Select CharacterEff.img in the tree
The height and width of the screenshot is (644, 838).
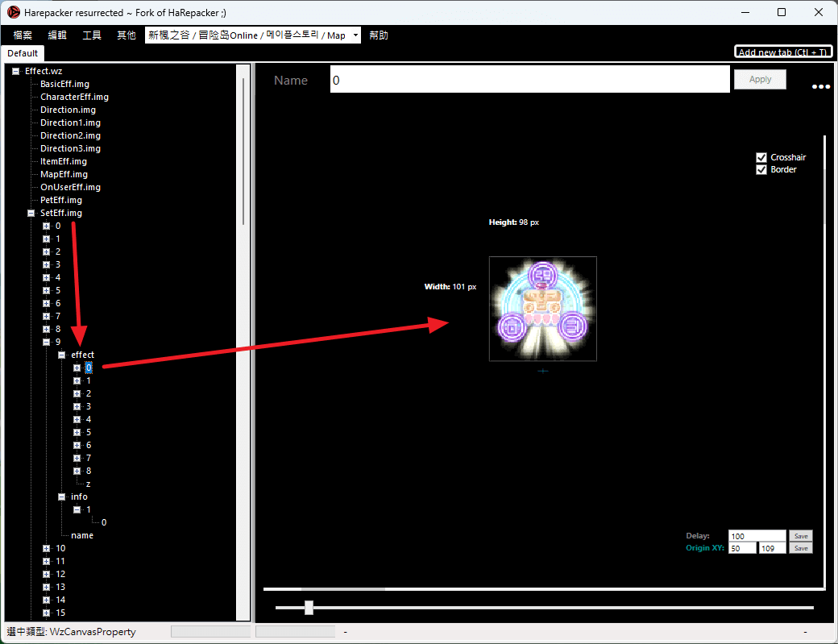point(74,97)
